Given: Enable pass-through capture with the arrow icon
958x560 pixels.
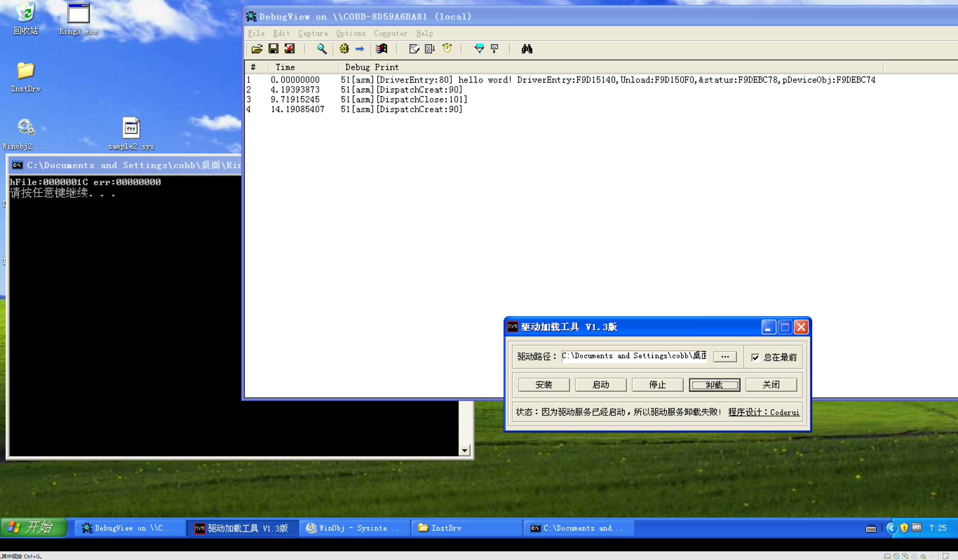Looking at the screenshot, I should pos(359,49).
